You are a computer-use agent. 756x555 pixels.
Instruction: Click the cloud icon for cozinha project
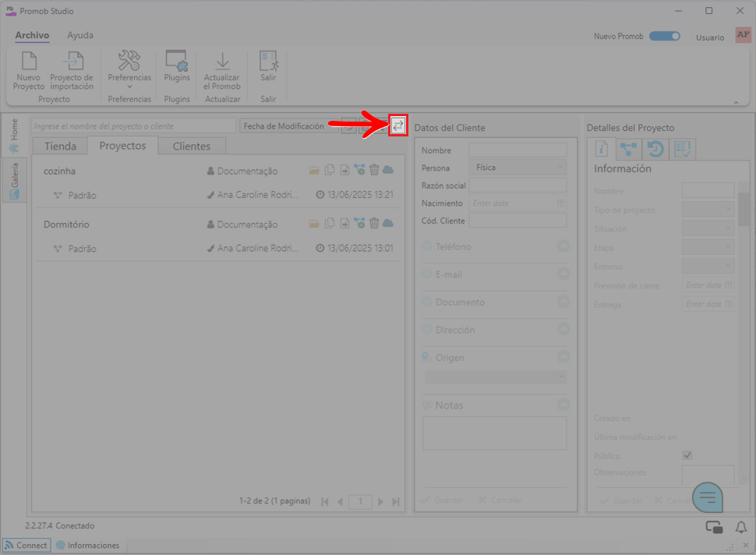(x=388, y=170)
